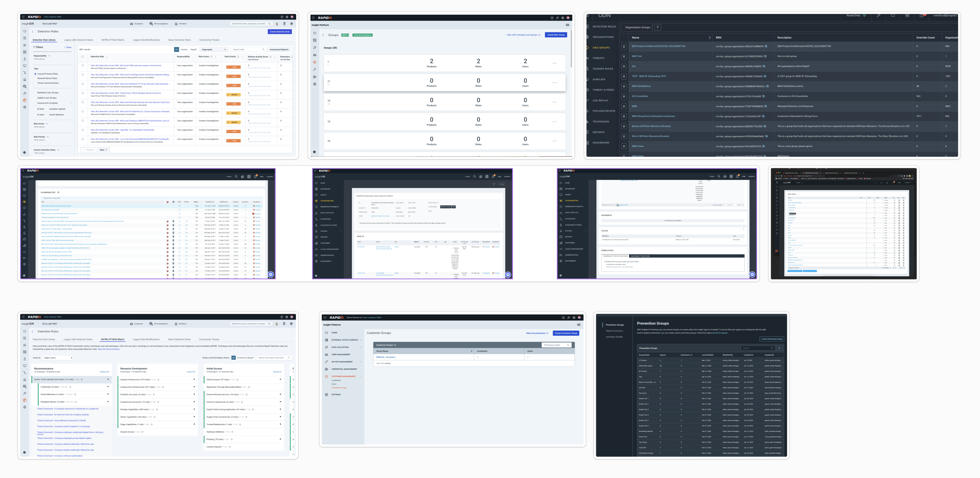This screenshot has height=478, width=980.
Task: Click the Search rules input field
Action: pyautogui.click(x=248, y=50)
